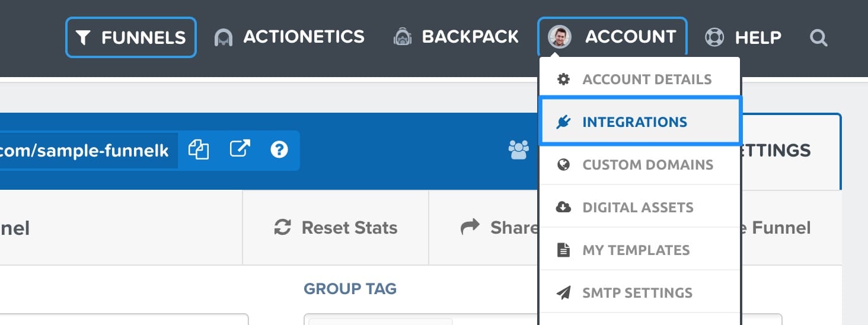Click the contacts group icon
This screenshot has height=325, width=868.
pyautogui.click(x=519, y=150)
